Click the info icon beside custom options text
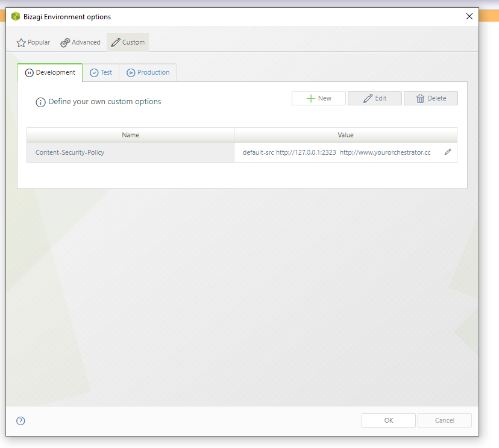Viewport: 499px width, 448px height. pos(40,102)
